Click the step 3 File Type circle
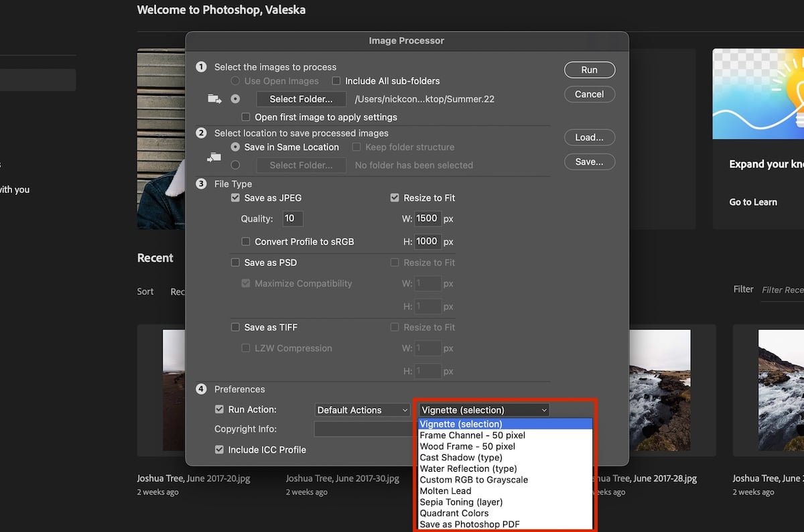Screen dimensions: 804x532 point(201,184)
